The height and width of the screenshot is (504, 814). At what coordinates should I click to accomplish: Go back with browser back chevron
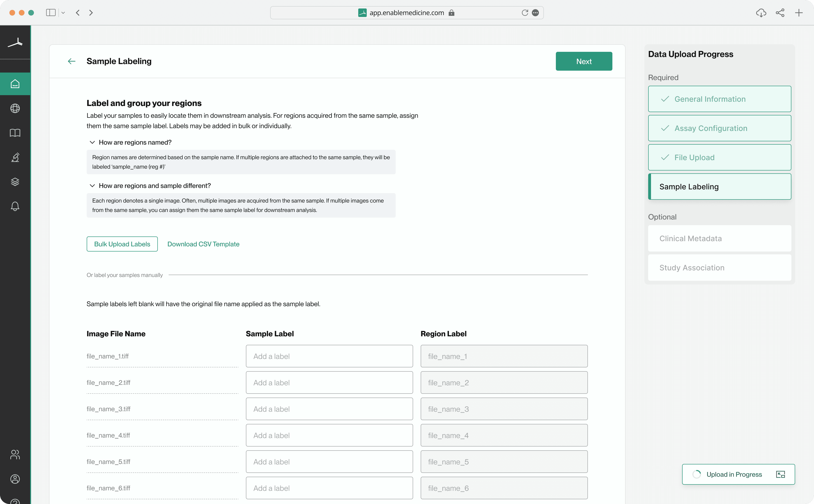(78, 13)
